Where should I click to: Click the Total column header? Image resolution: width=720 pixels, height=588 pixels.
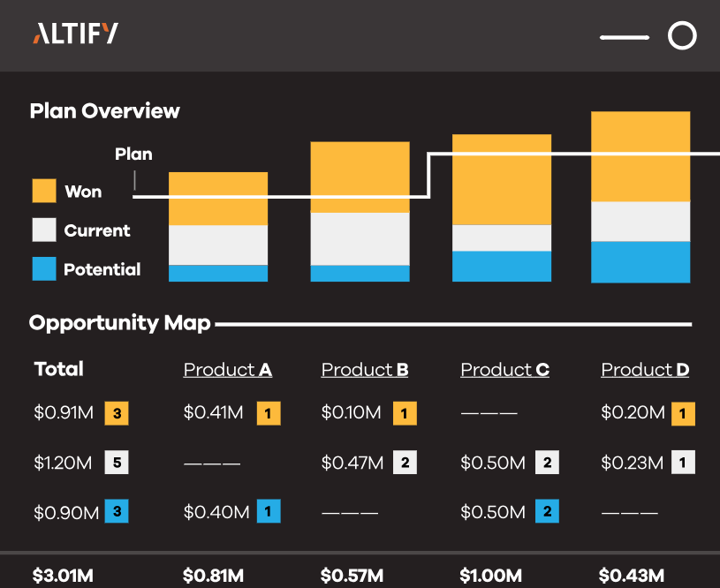click(59, 369)
